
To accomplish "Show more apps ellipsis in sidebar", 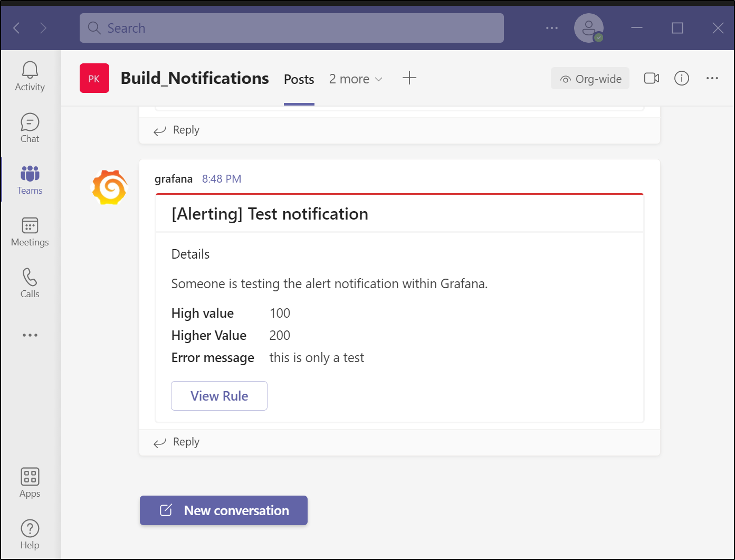I will (30, 335).
